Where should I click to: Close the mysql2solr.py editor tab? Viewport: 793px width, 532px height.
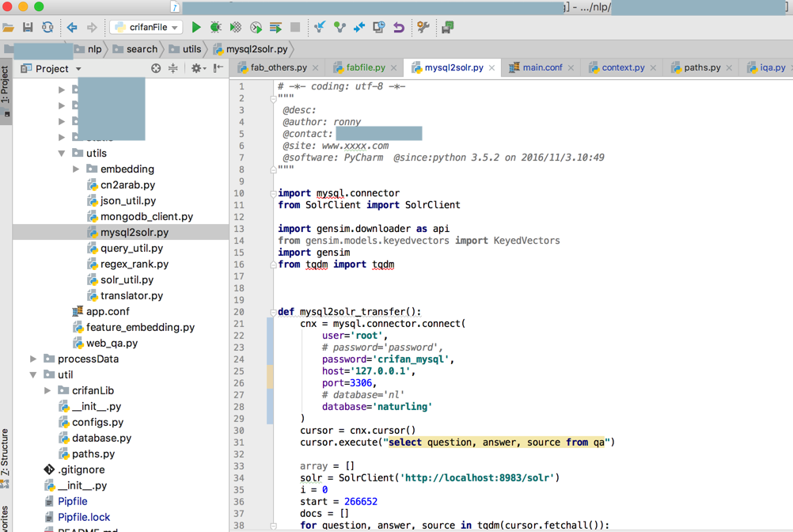pos(491,68)
